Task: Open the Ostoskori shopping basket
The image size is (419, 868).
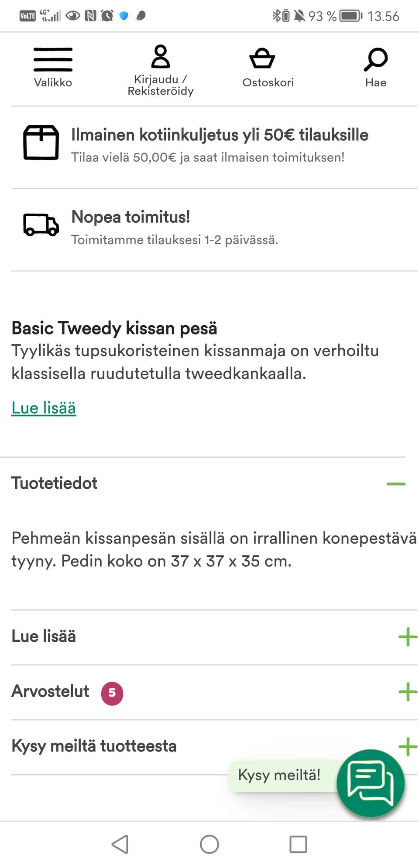Action: 262,59
